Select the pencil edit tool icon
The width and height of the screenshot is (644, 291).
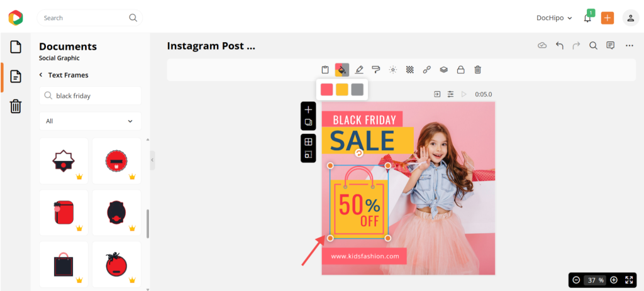click(359, 70)
